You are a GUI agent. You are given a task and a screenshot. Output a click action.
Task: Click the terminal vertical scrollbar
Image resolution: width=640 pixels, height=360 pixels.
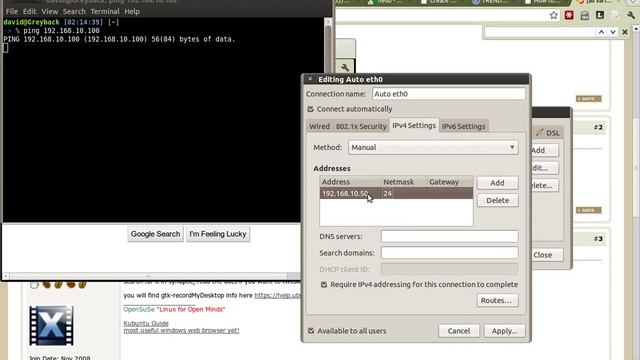pyautogui.click(x=328, y=119)
